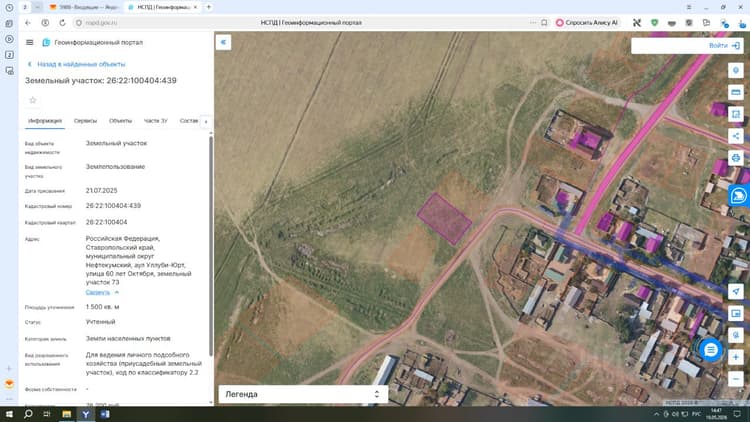
Task: Click the Спросить Алису AI button
Action: point(587,22)
